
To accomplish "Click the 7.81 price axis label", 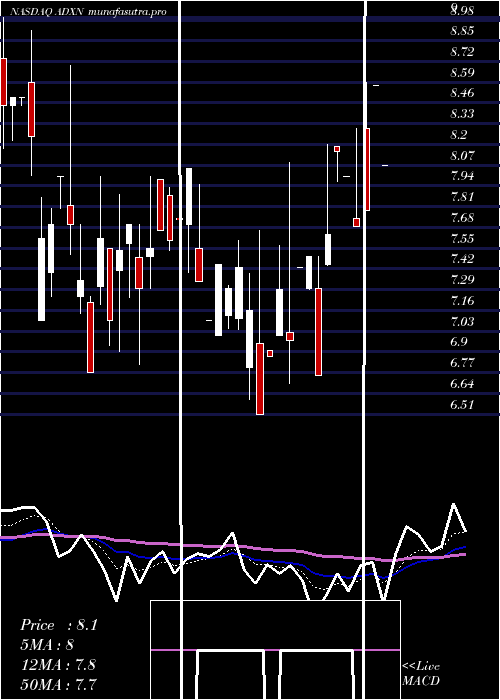I will click(462, 197).
